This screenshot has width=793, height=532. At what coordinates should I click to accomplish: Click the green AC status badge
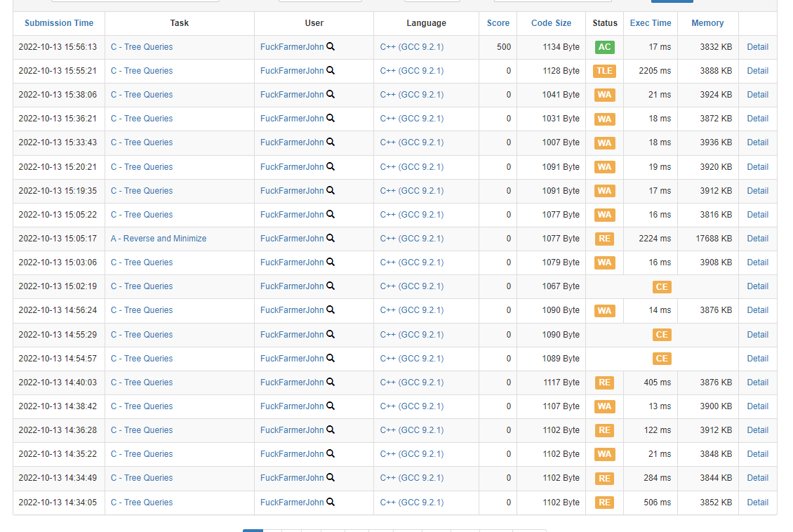pyautogui.click(x=604, y=47)
